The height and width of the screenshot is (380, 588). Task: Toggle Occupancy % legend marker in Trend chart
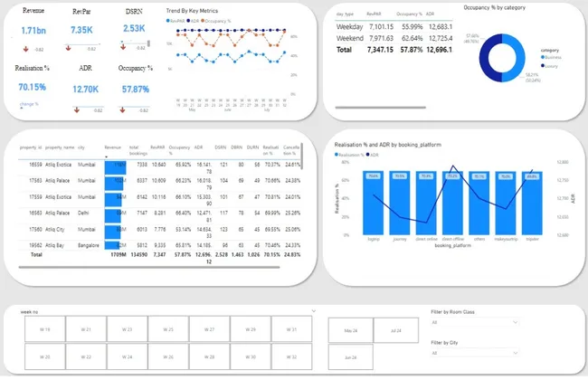(x=203, y=21)
